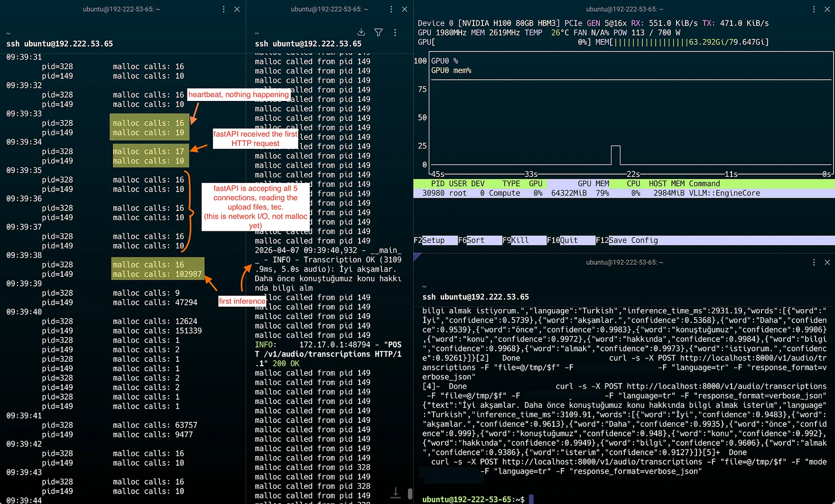Click the value malloc calls: 63757
This screenshot has width=835, height=504.
click(x=155, y=425)
